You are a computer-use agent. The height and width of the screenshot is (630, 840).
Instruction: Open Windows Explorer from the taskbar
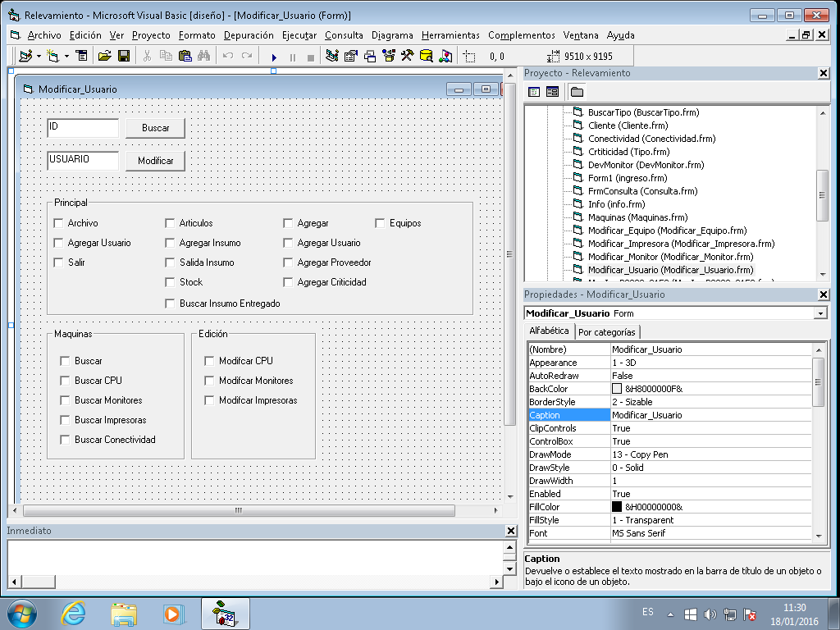[x=124, y=614]
